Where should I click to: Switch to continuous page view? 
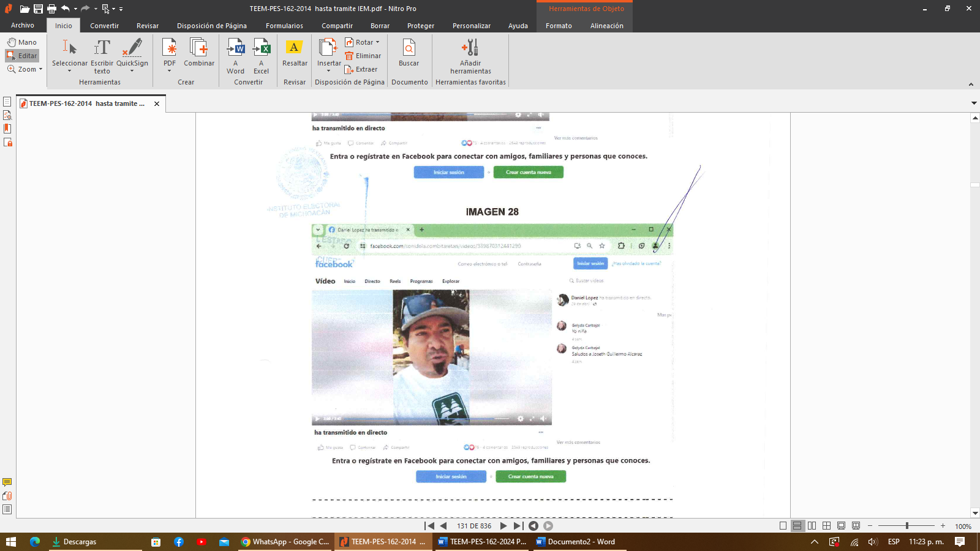point(797,526)
